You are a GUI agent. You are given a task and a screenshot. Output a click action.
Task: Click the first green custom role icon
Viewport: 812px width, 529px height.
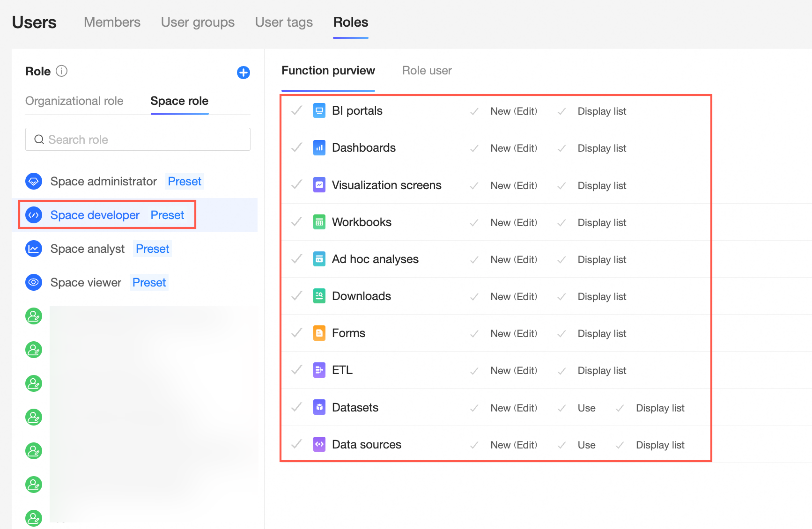click(x=34, y=316)
